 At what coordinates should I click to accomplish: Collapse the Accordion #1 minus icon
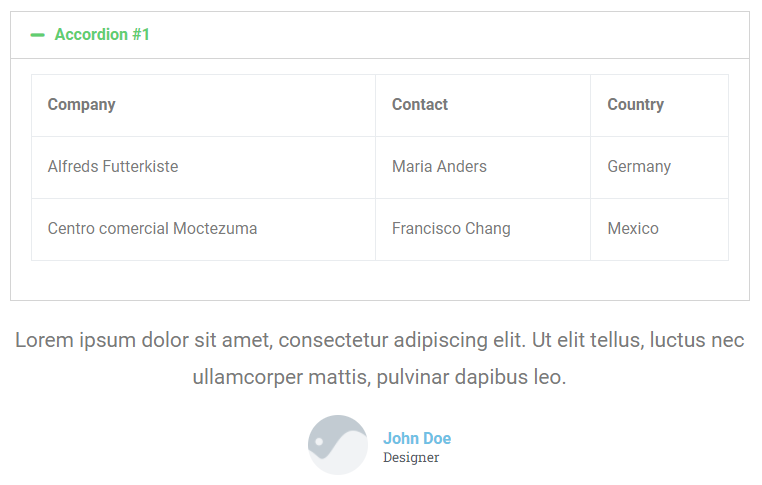coord(38,35)
